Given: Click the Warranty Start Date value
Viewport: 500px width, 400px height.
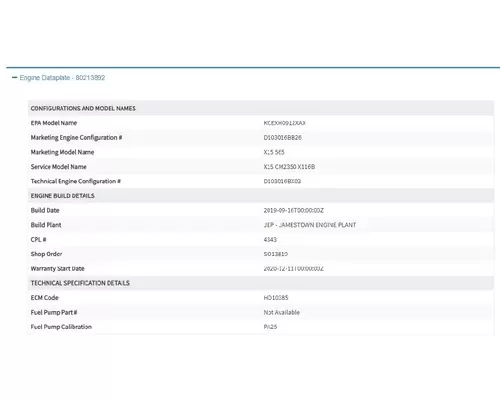Looking at the screenshot, I should (x=293, y=268).
